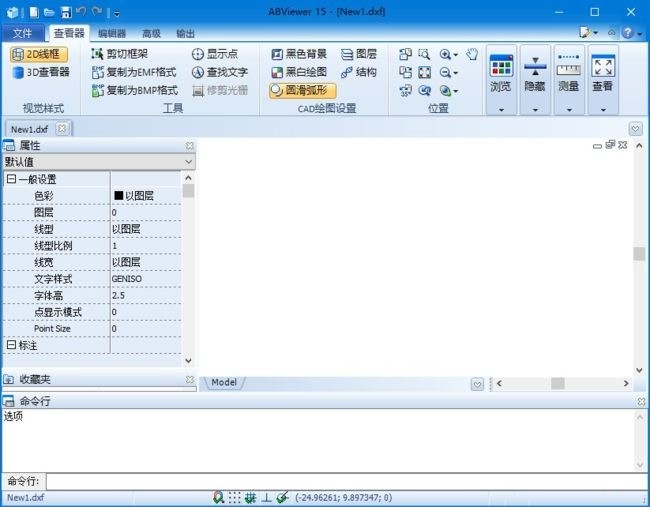
Task: Click the horizontal scrollbar right arrow
Action: [x=626, y=383]
